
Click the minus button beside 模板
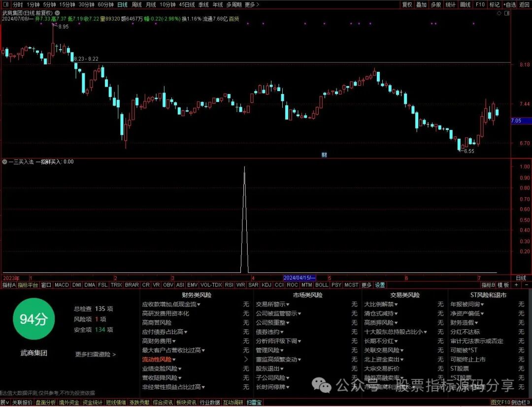[x=527, y=285]
